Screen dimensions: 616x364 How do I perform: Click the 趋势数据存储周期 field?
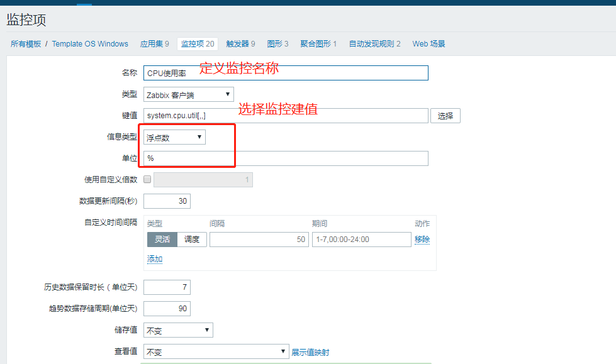(167, 309)
